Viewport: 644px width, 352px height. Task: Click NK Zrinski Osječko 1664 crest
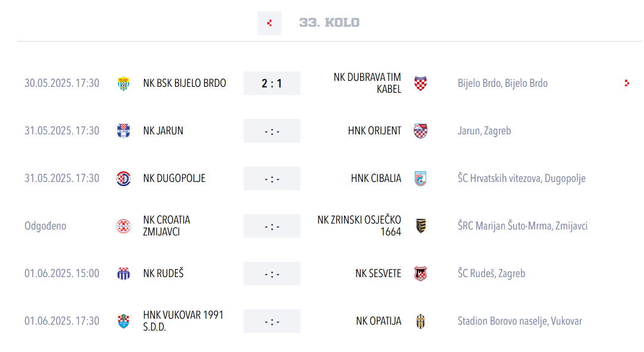tap(421, 226)
